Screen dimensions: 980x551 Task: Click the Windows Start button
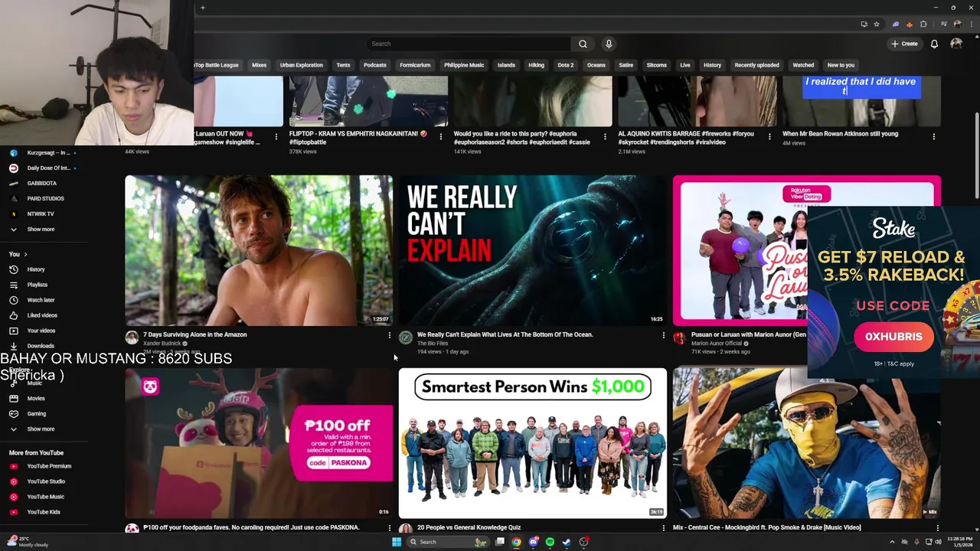coord(397,542)
